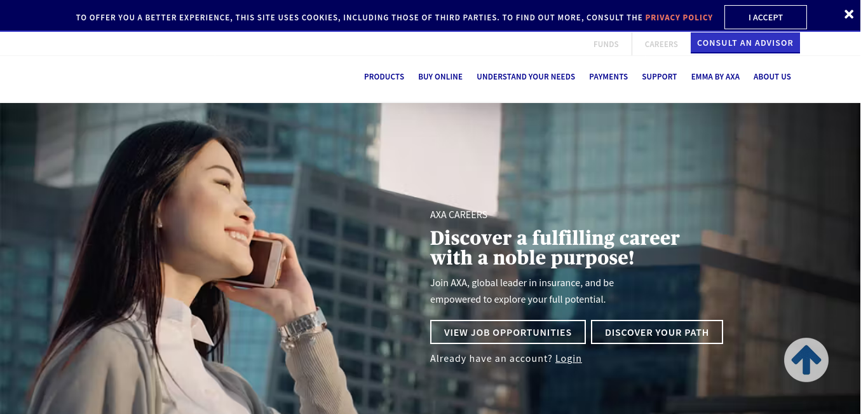Open the Privacy Policy link
This screenshot has width=868, height=414.
click(679, 17)
